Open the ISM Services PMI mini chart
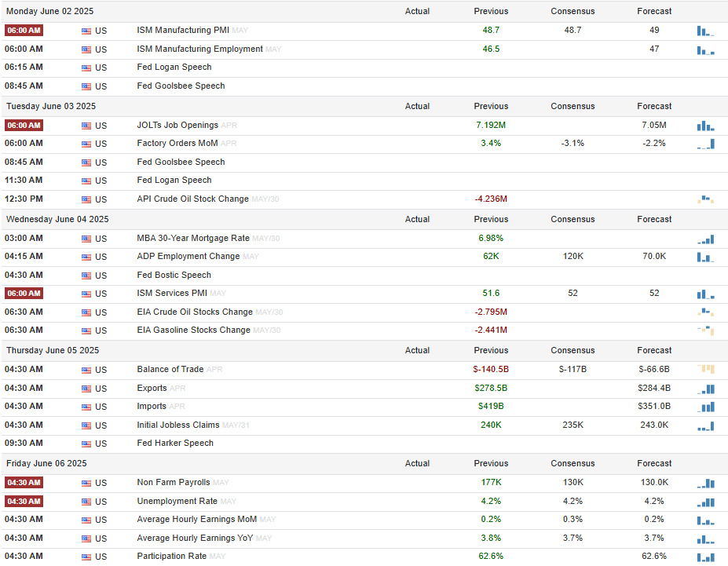The height and width of the screenshot is (566, 728). click(x=705, y=294)
